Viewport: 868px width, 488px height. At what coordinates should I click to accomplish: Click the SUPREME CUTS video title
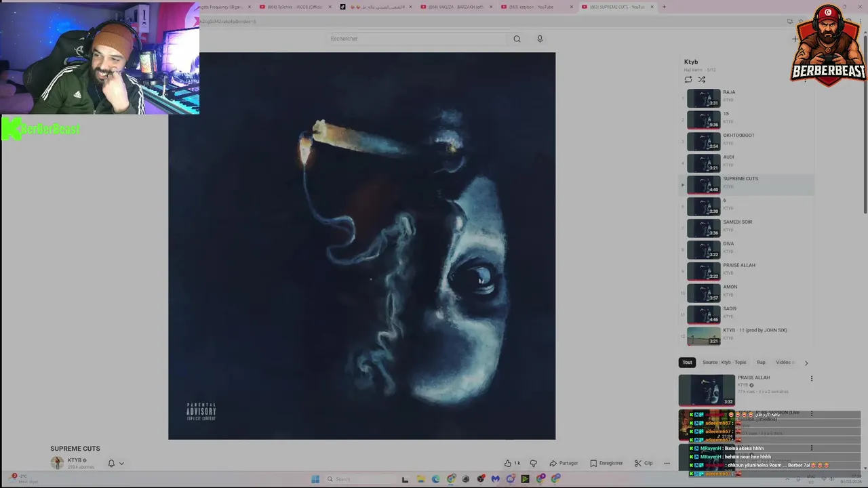tap(75, 449)
